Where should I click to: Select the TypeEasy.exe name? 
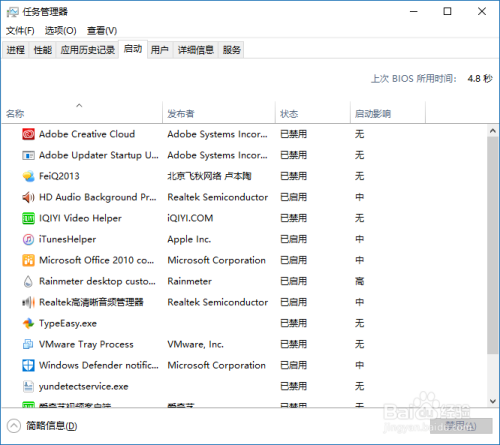pyautogui.click(x=68, y=323)
